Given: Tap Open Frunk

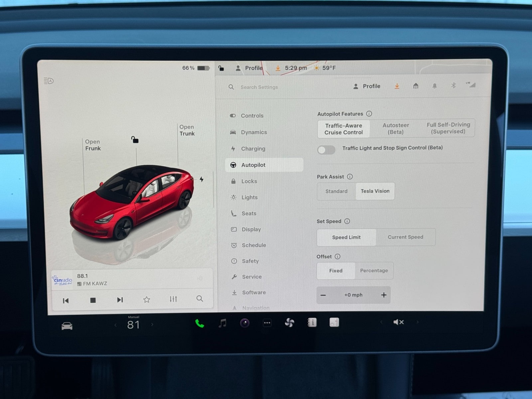Looking at the screenshot, I should (93, 145).
